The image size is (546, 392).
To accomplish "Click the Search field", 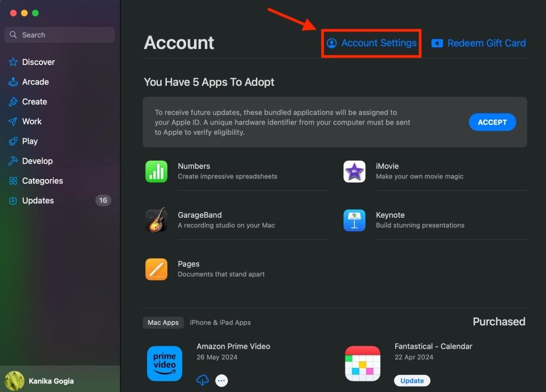I will tap(59, 34).
